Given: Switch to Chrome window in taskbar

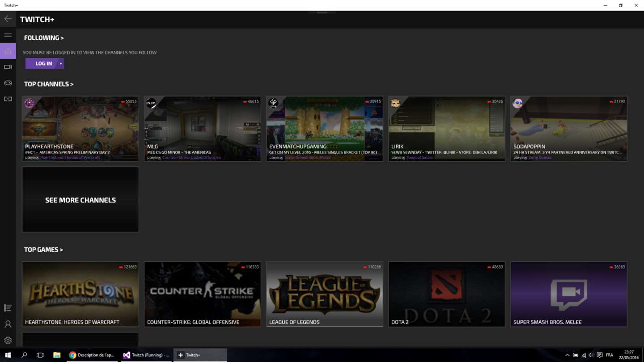Looking at the screenshot, I should [92, 355].
